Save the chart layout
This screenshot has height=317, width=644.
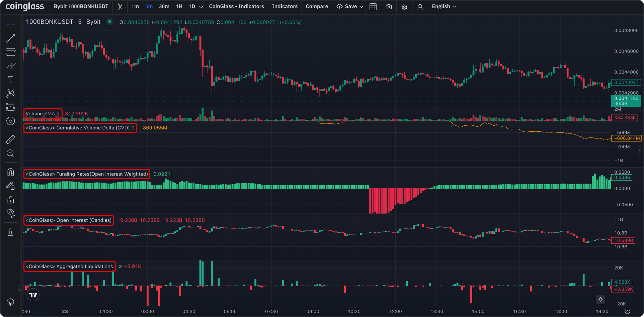347,6
